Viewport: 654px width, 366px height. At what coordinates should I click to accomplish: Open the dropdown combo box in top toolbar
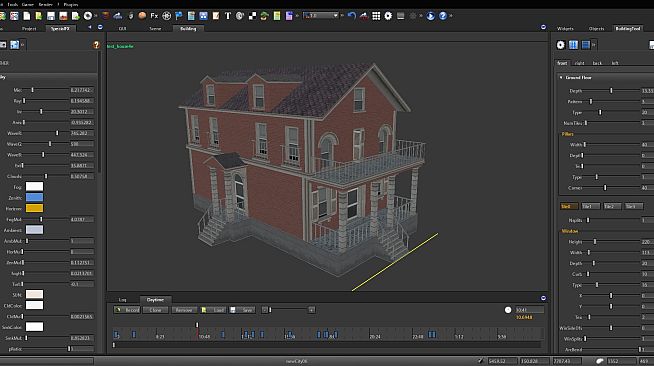(321, 16)
